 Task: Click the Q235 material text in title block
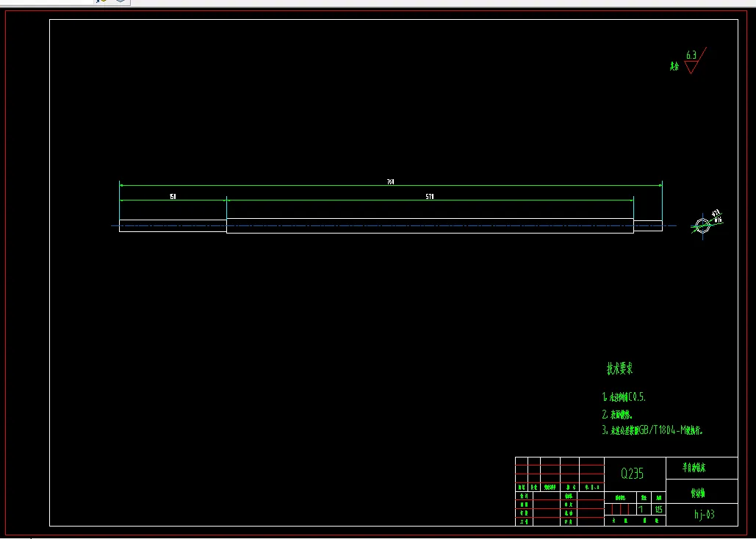pyautogui.click(x=632, y=474)
